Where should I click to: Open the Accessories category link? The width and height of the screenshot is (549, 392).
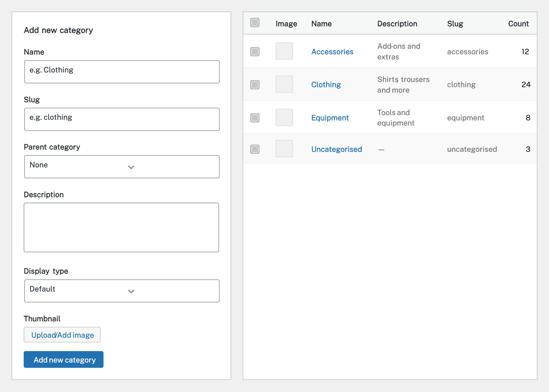pos(332,52)
